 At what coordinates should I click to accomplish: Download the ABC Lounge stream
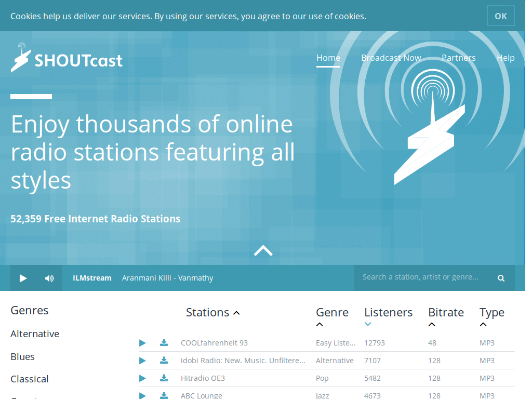[164, 395]
